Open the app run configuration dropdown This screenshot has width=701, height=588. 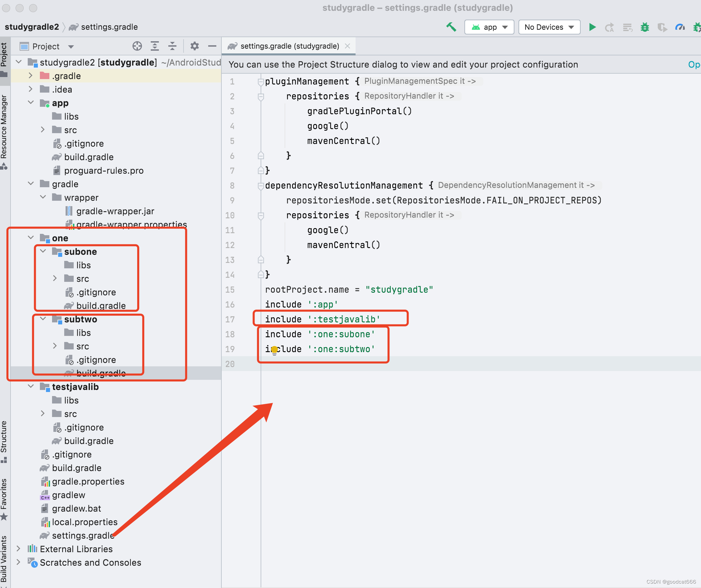[x=489, y=27]
